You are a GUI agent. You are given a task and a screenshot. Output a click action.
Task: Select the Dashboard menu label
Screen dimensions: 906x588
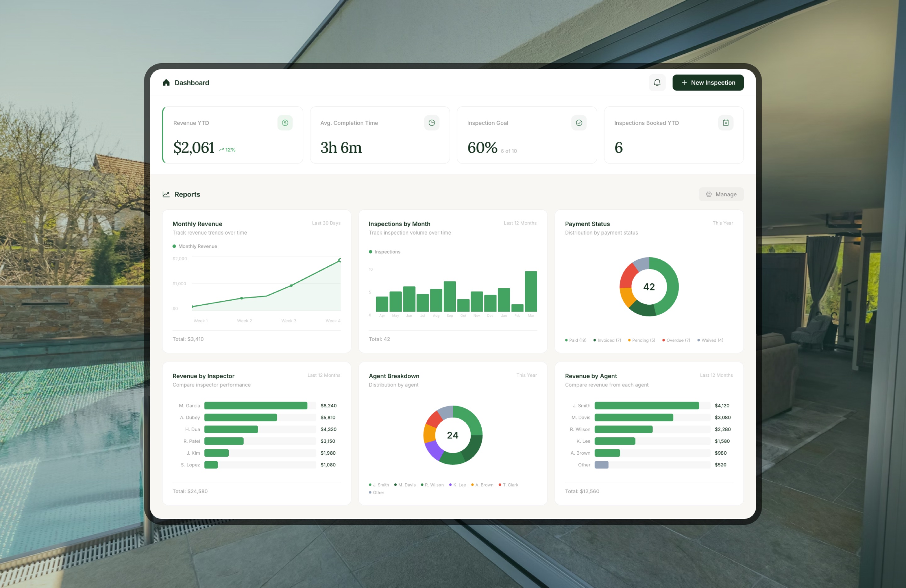click(192, 83)
